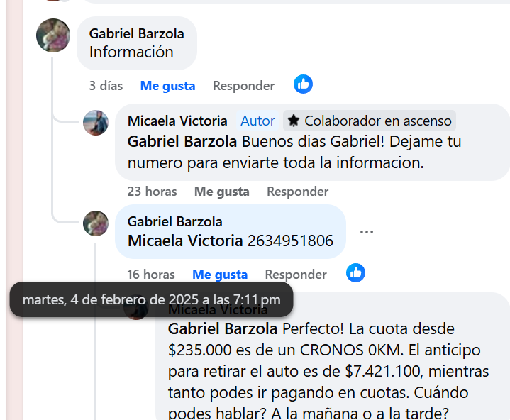Click Responder under the Información comment
The image size is (510, 420).
tap(243, 86)
